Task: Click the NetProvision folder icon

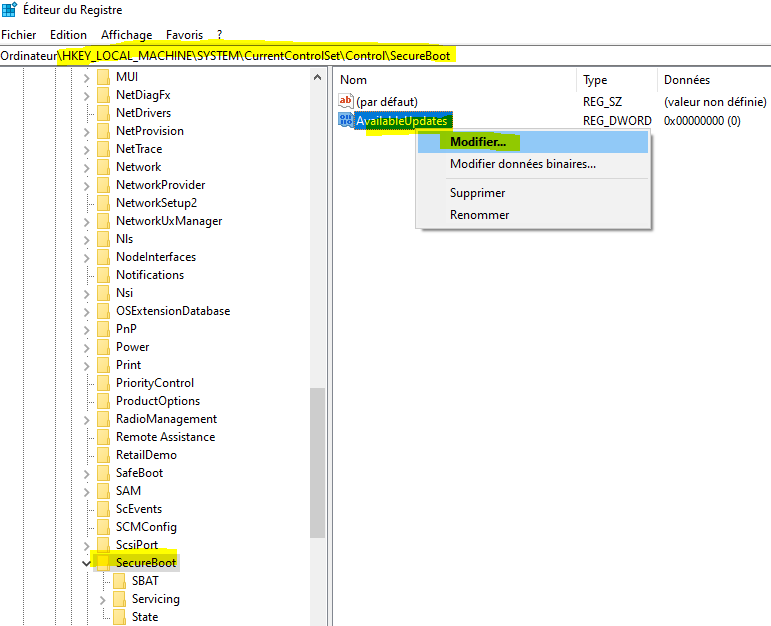Action: coord(103,131)
